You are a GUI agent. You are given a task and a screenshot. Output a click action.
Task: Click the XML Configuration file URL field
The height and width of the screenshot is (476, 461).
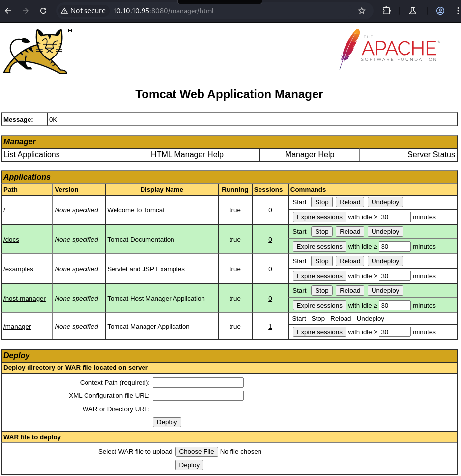[199, 395]
